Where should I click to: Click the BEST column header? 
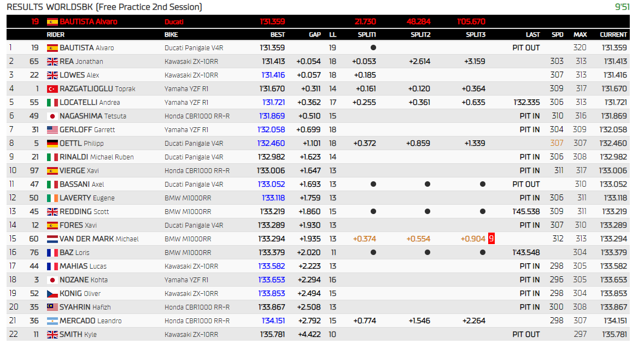point(278,35)
